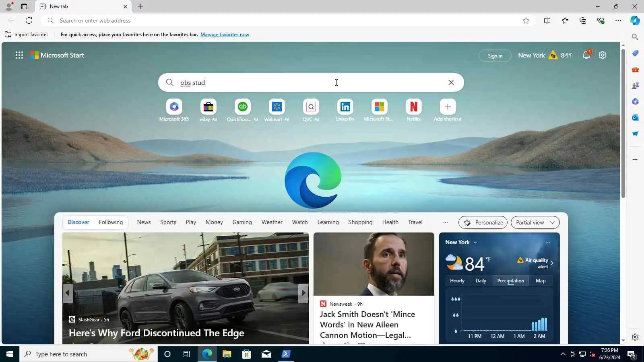This screenshot has width=644, height=362.
Task: Open the Netflix shortcut tile
Action: [x=413, y=107]
